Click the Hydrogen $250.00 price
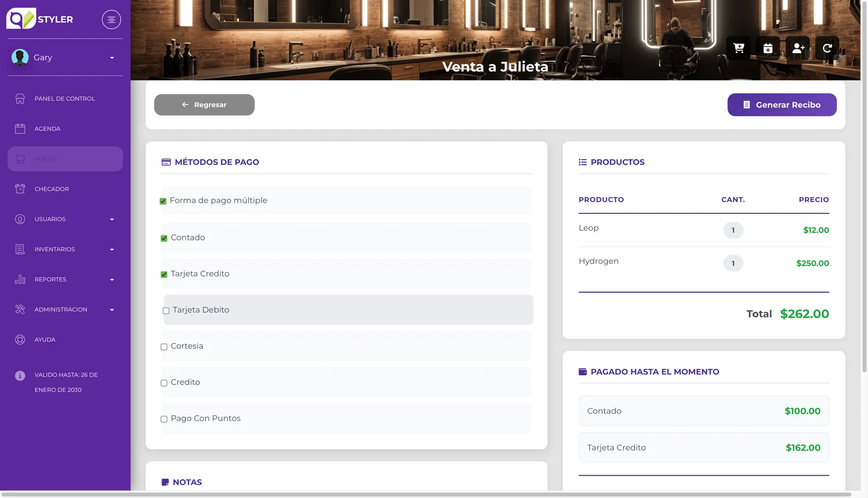The image size is (868, 498). pos(812,263)
